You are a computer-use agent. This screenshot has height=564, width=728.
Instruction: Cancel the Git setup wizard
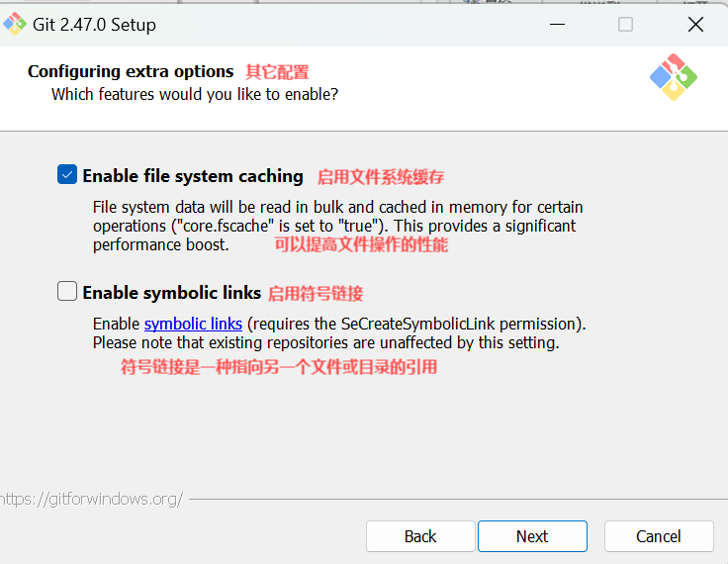[x=659, y=536]
